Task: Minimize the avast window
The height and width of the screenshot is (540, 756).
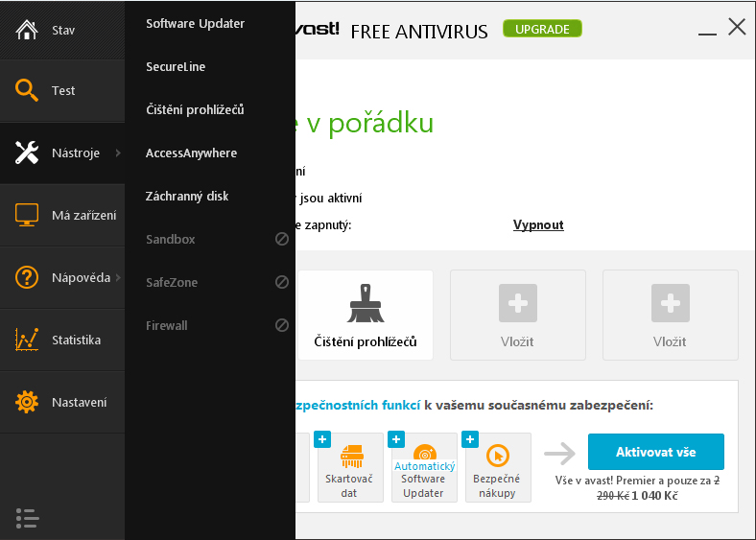Action: tap(707, 34)
